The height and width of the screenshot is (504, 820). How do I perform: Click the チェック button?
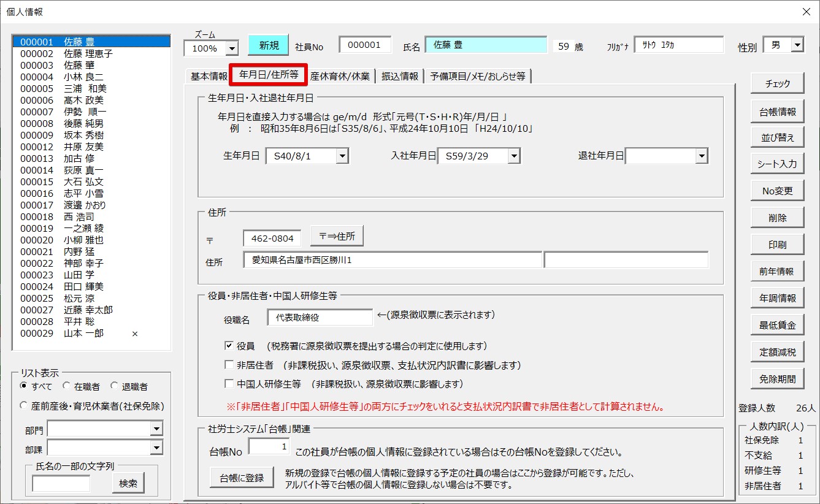point(778,84)
